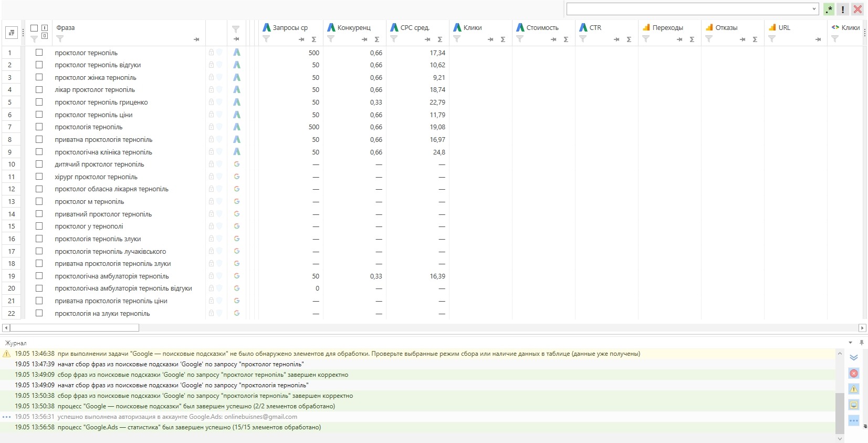Check 'проктолог м тернопіль' row
868x443 pixels.
coord(39,201)
